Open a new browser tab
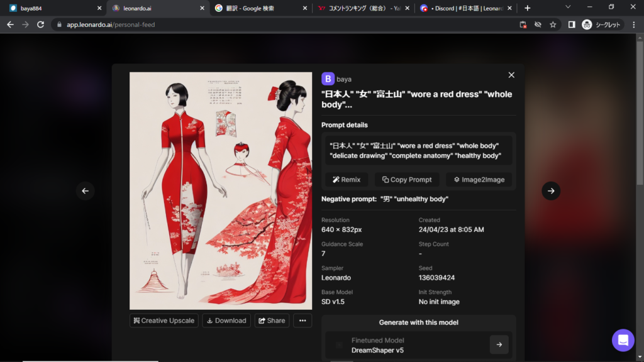 pyautogui.click(x=527, y=8)
